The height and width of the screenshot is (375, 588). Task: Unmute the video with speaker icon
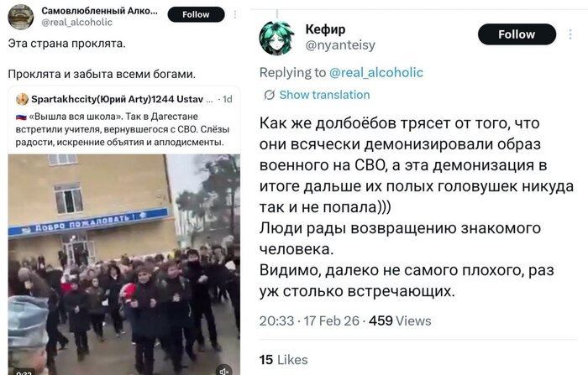pos(224,371)
